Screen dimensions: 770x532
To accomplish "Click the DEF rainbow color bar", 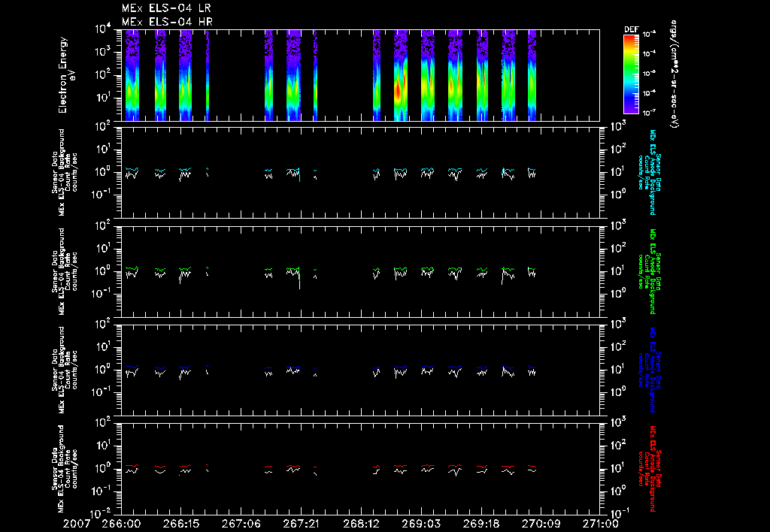I will [631, 74].
